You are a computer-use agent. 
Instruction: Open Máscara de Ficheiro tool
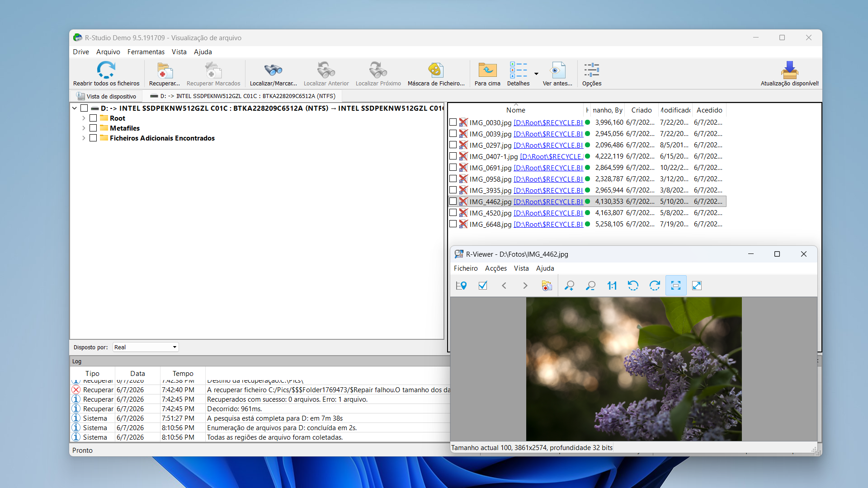pyautogui.click(x=435, y=70)
